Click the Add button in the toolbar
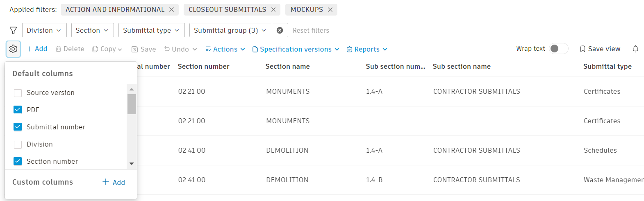The image size is (644, 201). (x=37, y=49)
